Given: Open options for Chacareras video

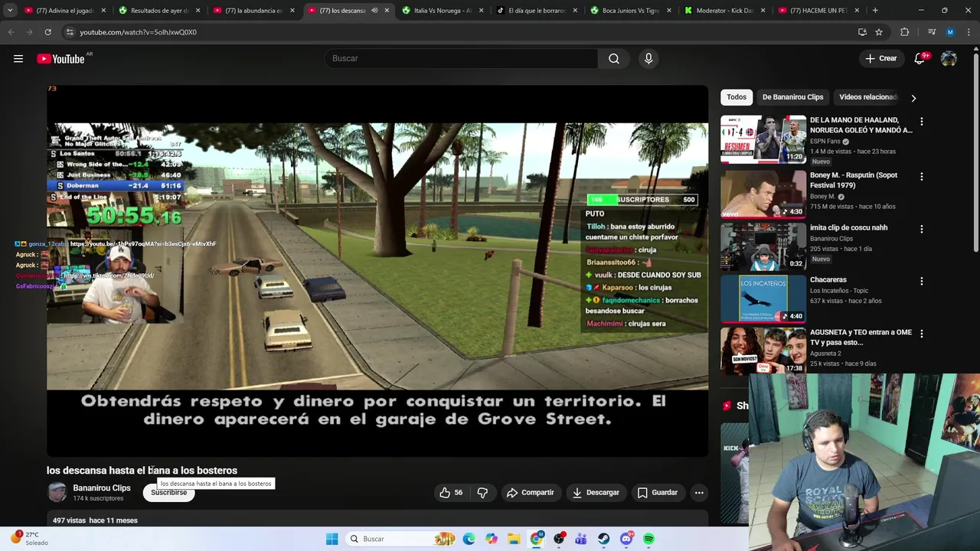Looking at the screenshot, I should 922,282.
